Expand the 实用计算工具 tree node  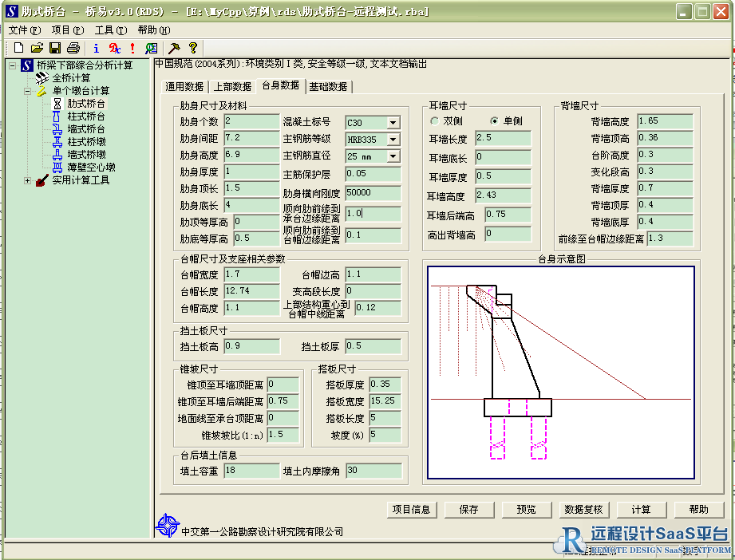(28, 180)
